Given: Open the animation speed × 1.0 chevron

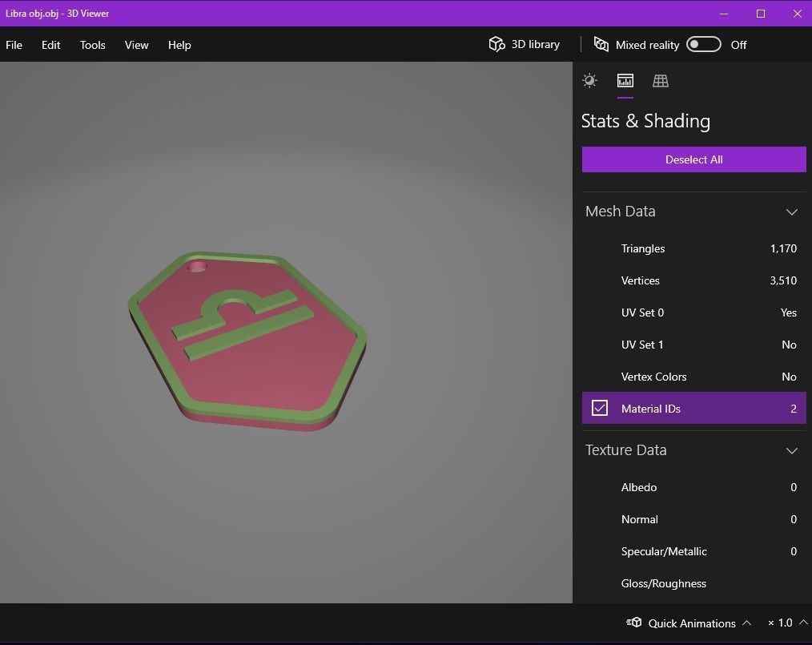Looking at the screenshot, I should click(803, 623).
